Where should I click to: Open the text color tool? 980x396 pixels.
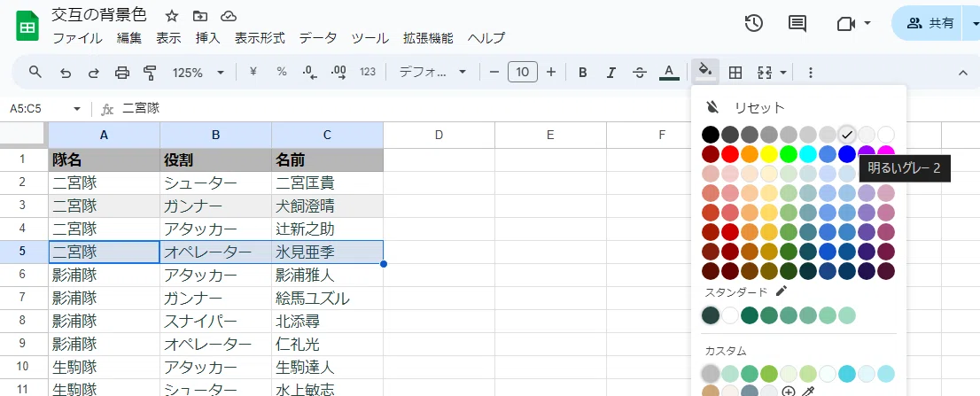669,73
